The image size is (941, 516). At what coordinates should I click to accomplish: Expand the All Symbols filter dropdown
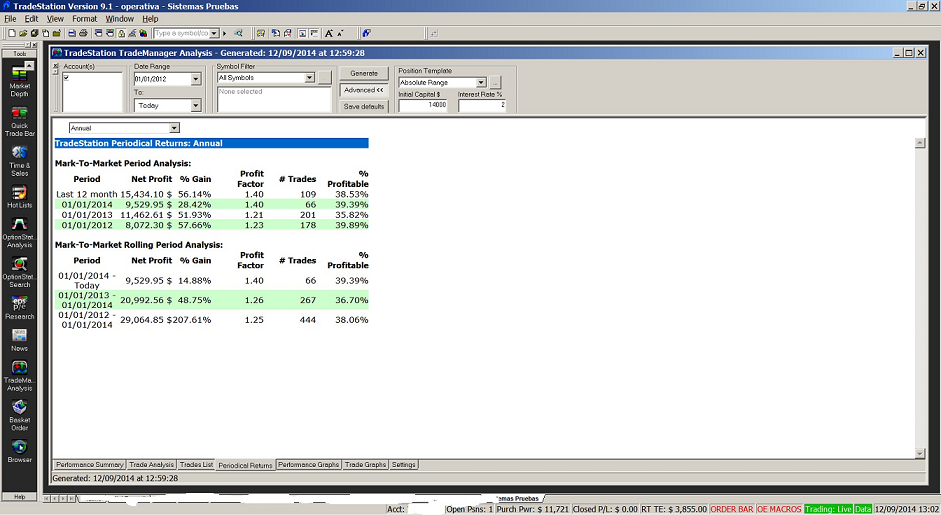click(310, 77)
